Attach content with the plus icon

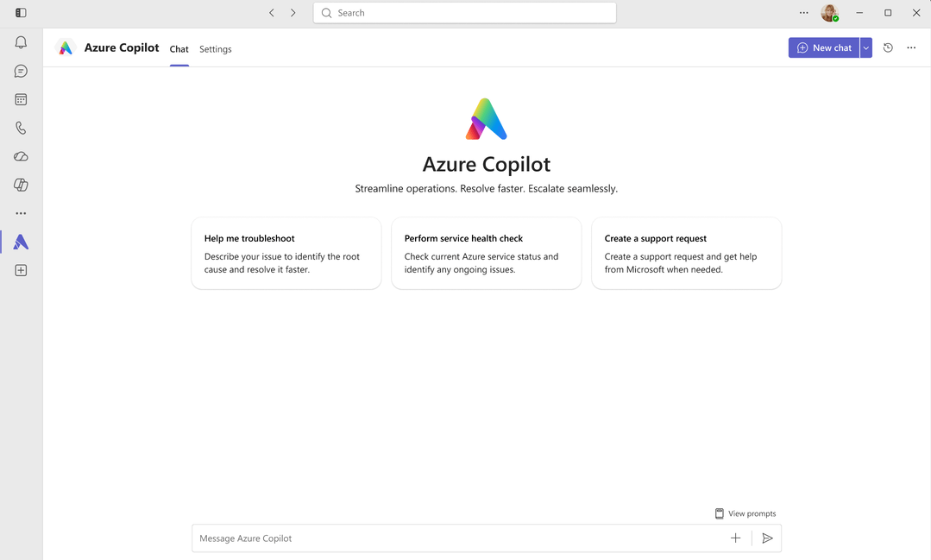(735, 538)
